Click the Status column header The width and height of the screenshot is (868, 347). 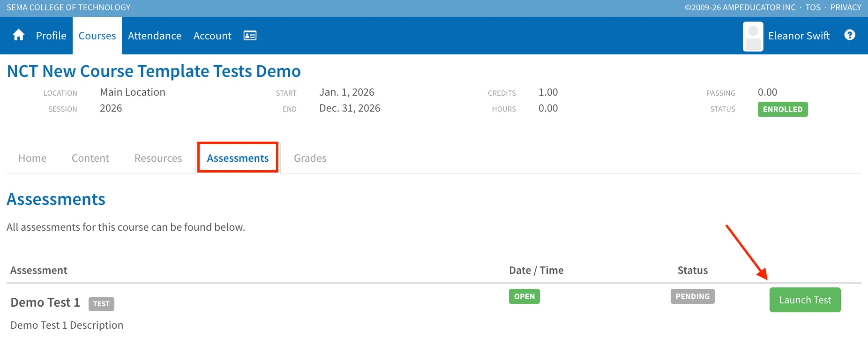coord(693,270)
